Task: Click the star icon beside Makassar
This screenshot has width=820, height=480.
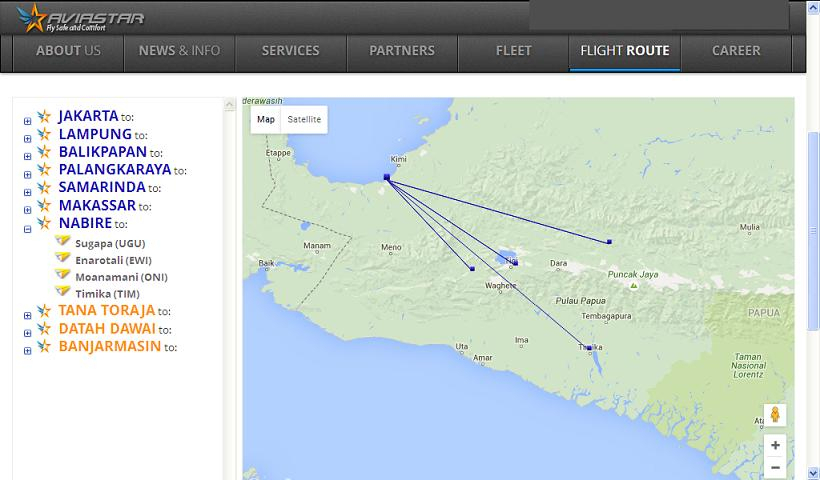Action: tap(44, 205)
